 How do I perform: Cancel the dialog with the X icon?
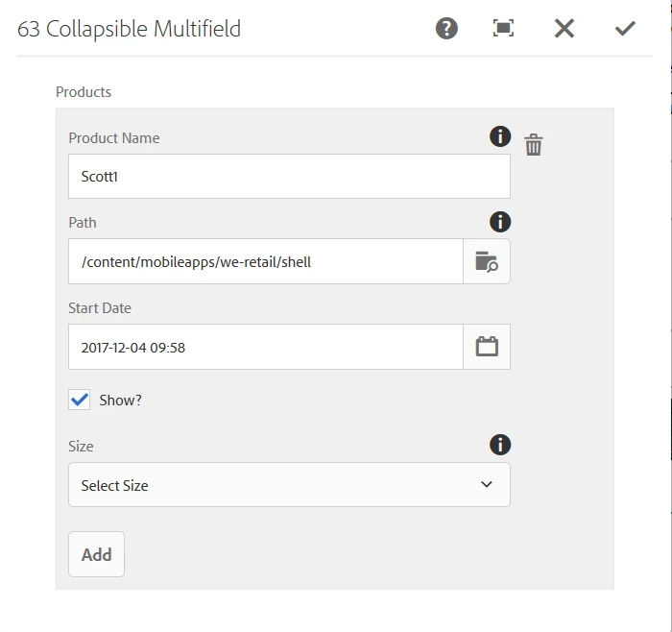point(564,29)
